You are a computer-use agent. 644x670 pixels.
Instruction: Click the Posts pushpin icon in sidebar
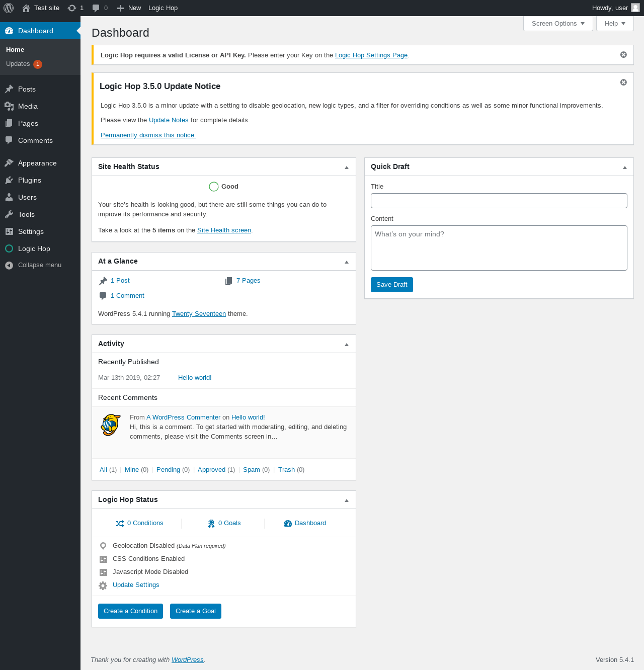(x=9, y=89)
